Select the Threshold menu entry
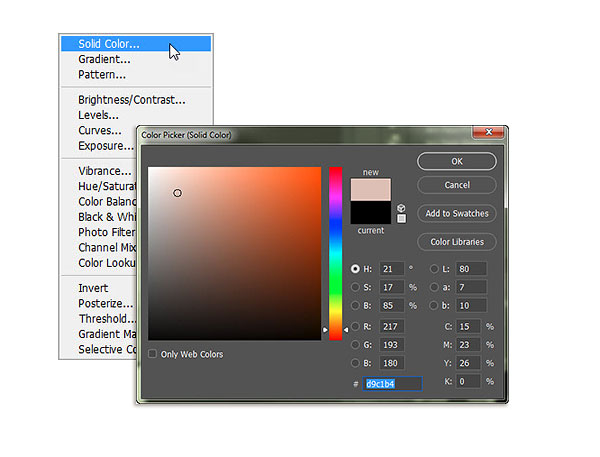Image resolution: width=600 pixels, height=457 pixels. pos(99,319)
